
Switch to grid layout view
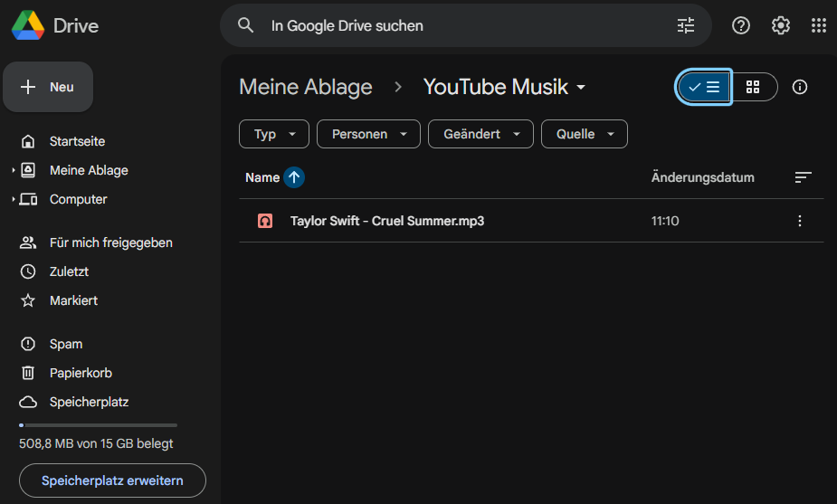pyautogui.click(x=753, y=87)
